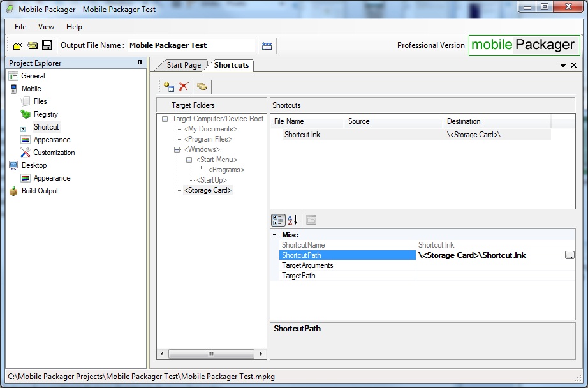
Task: Click the Source column header
Action: pyautogui.click(x=393, y=121)
